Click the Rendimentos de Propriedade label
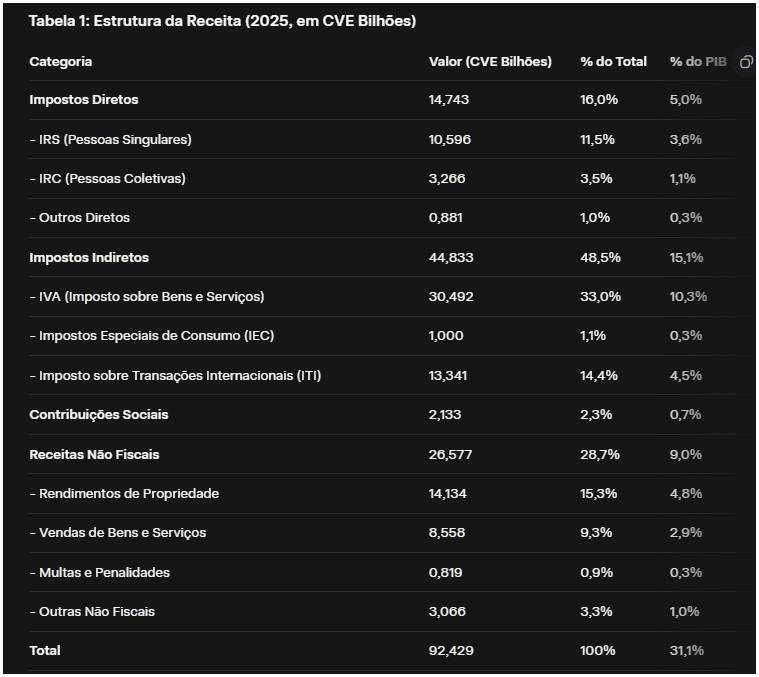 124,494
